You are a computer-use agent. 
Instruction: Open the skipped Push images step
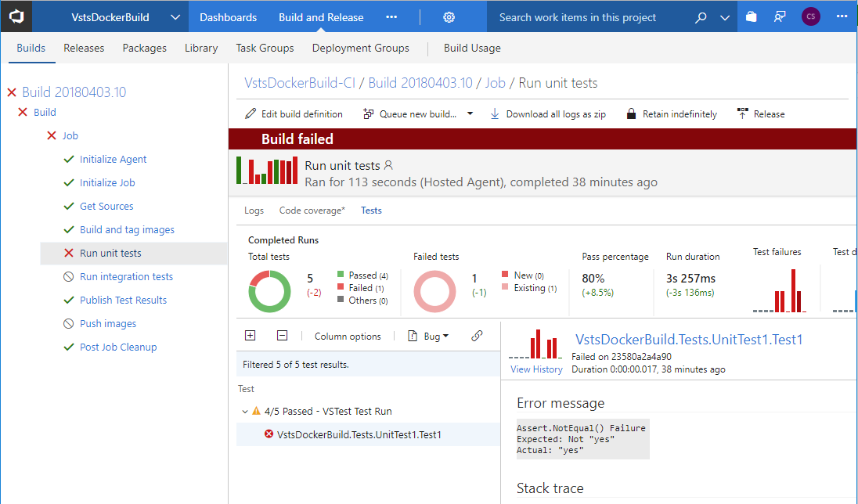pyautogui.click(x=108, y=324)
